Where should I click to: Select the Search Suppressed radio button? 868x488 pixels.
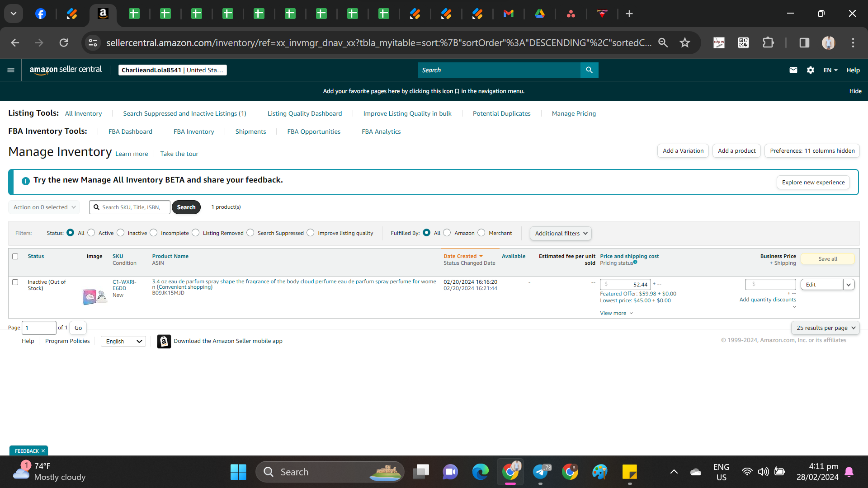tap(250, 232)
